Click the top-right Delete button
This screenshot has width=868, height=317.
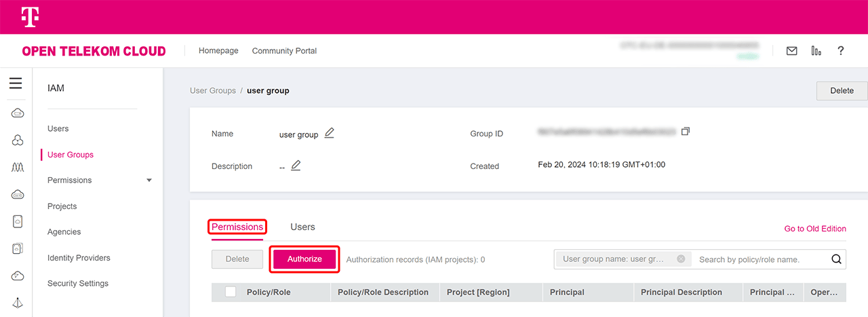coord(842,90)
